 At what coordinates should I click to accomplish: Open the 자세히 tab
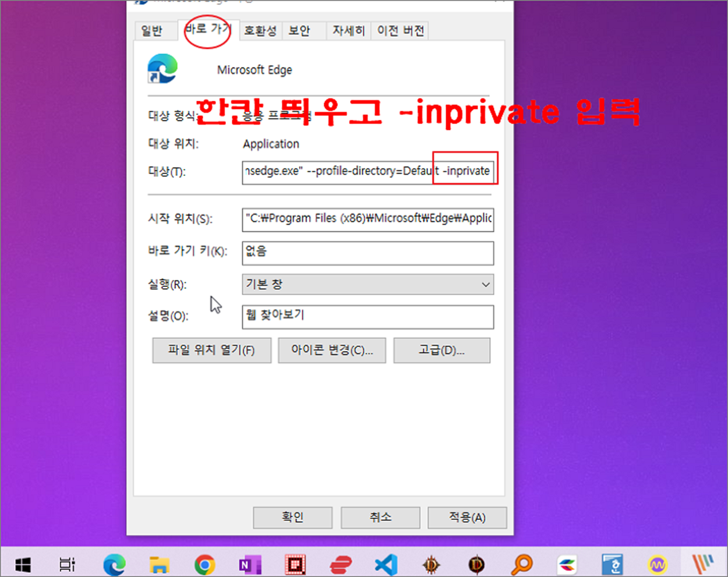click(348, 31)
